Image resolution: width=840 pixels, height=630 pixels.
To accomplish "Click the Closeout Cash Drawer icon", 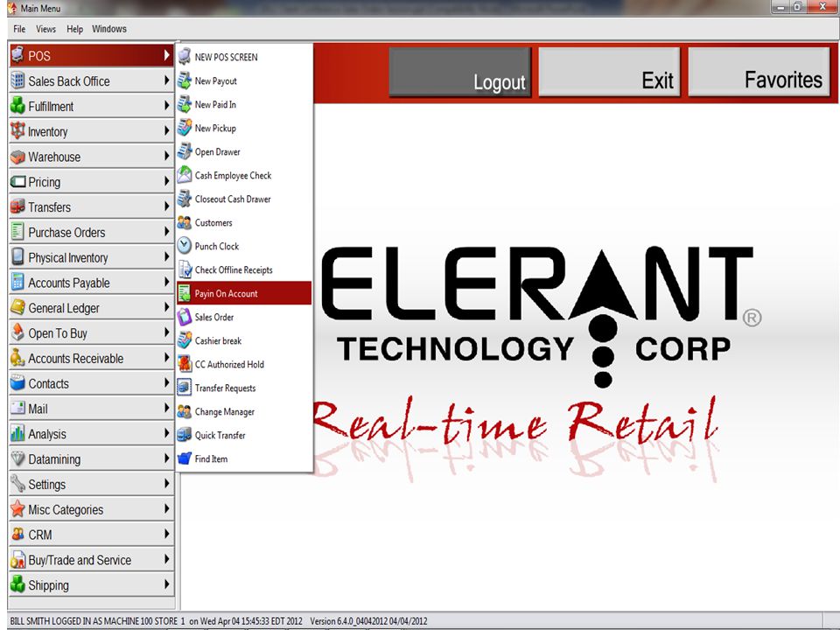I will [185, 199].
